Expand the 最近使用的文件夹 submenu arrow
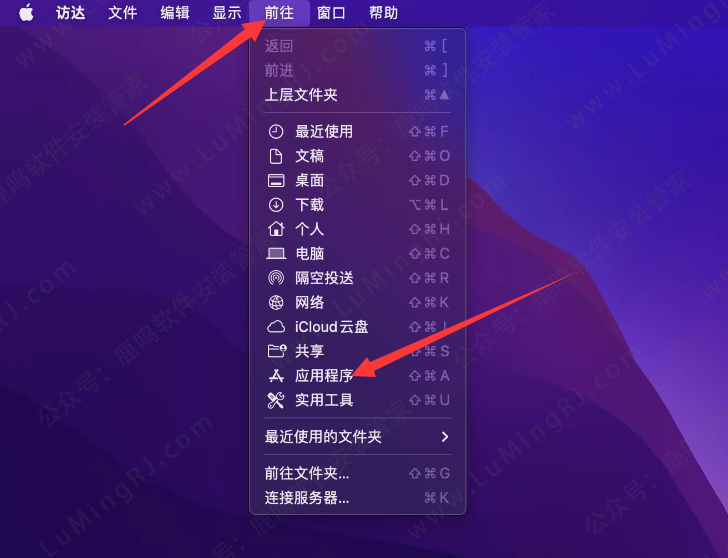728x558 pixels. [x=445, y=437]
